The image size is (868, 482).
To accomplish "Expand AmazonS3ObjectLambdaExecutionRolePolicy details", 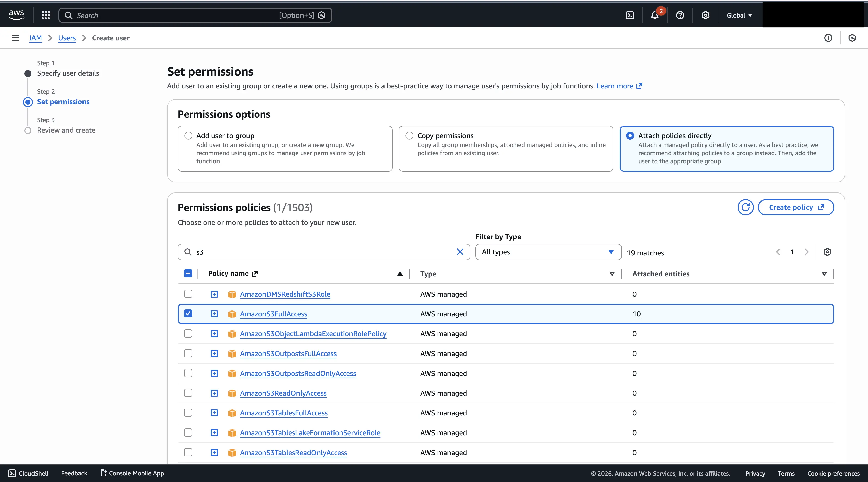I will coord(214,334).
